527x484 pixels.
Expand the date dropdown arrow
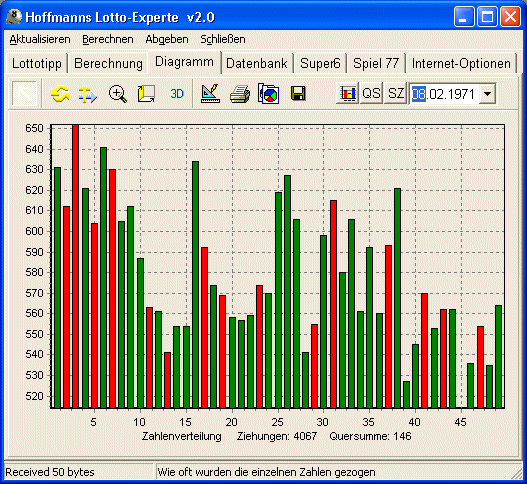tap(487, 94)
